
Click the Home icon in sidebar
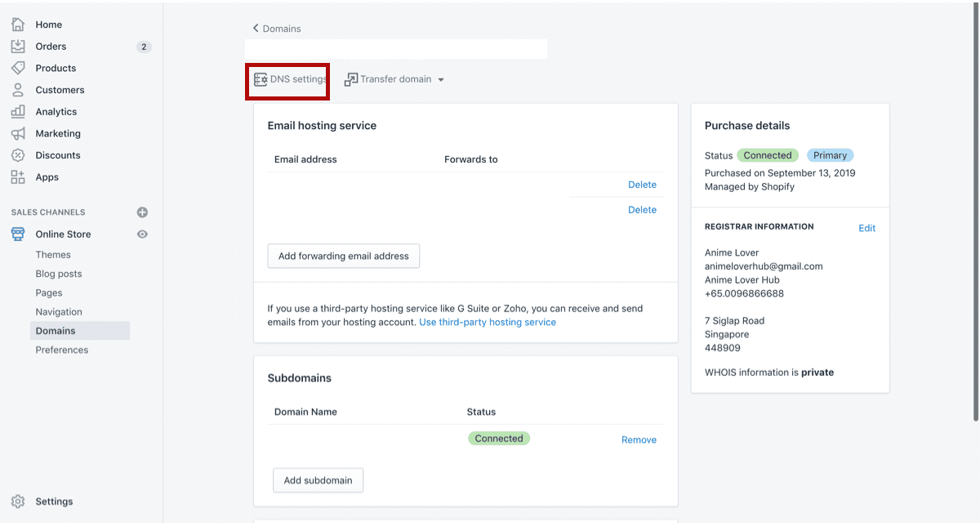[18, 25]
